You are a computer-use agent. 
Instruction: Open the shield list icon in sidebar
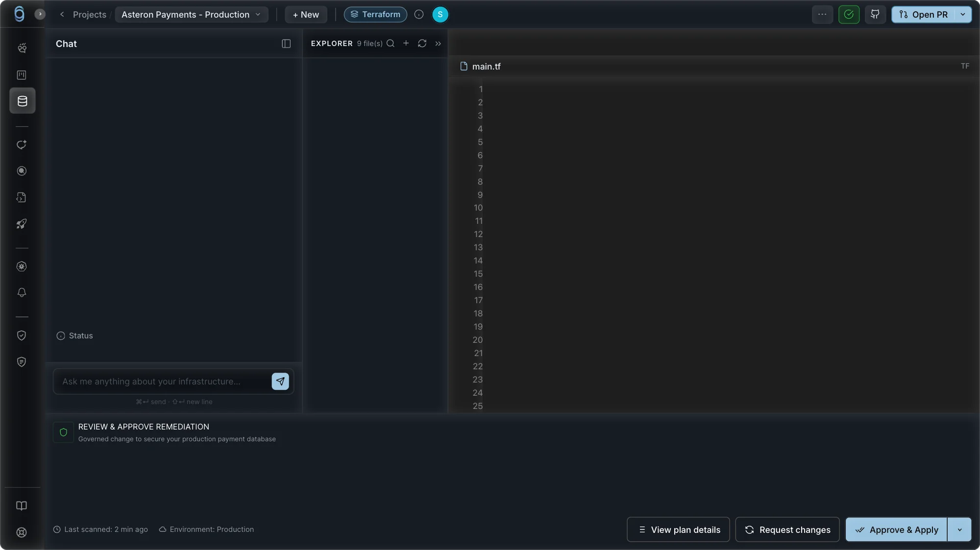22,362
